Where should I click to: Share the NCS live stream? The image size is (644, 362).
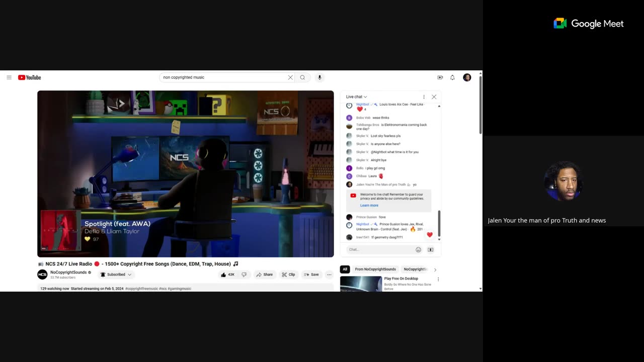pyautogui.click(x=265, y=275)
